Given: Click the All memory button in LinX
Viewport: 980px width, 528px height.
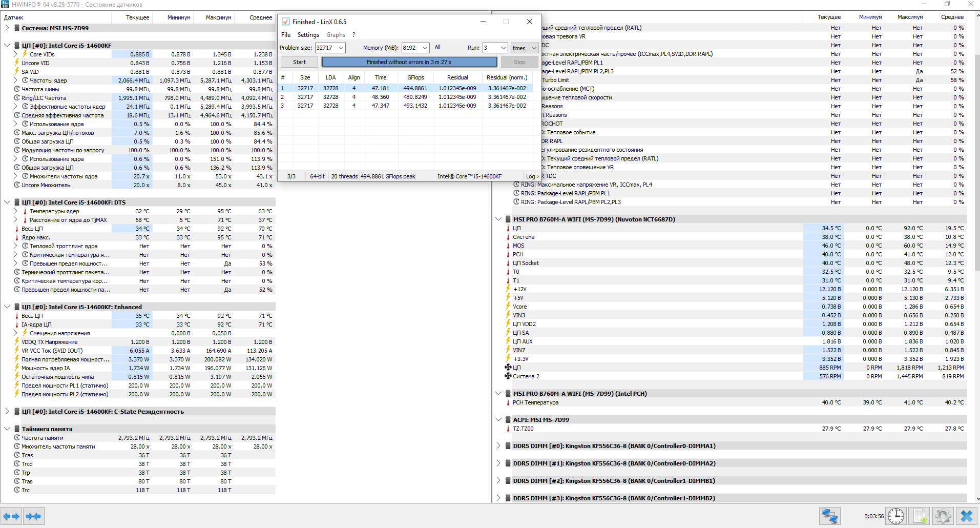Looking at the screenshot, I should coord(437,47).
